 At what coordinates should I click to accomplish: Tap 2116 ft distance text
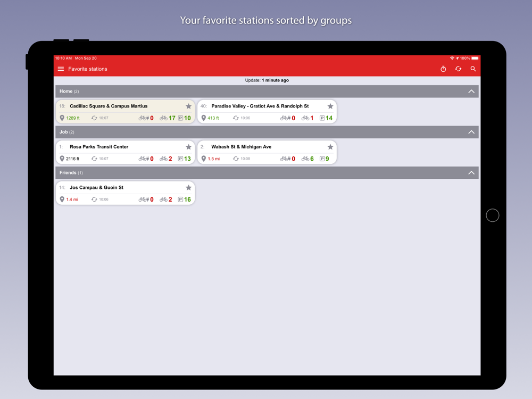pos(72,159)
